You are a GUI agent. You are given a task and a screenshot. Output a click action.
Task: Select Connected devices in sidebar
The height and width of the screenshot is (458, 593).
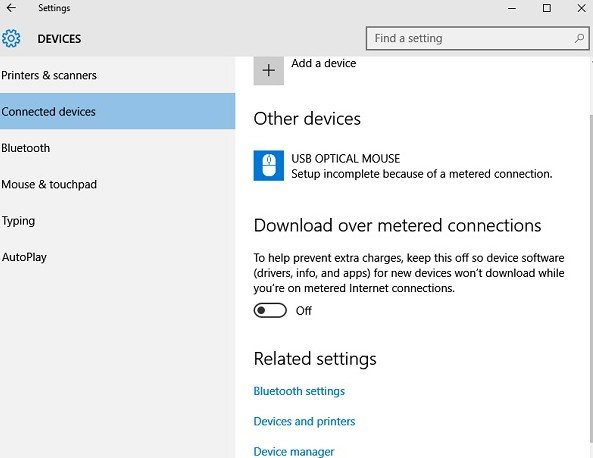[x=117, y=112]
